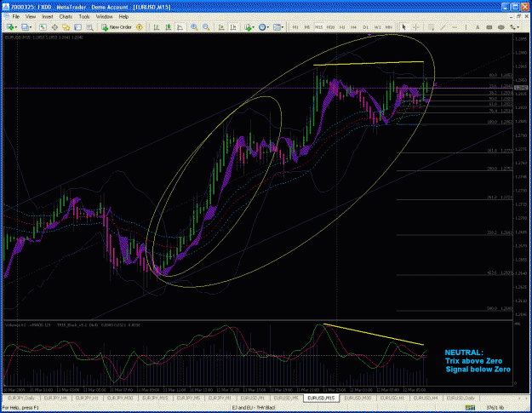Viewport: 532px width, 413px height.
Task: Select the Draw Text Label tool
Action: click(489, 27)
